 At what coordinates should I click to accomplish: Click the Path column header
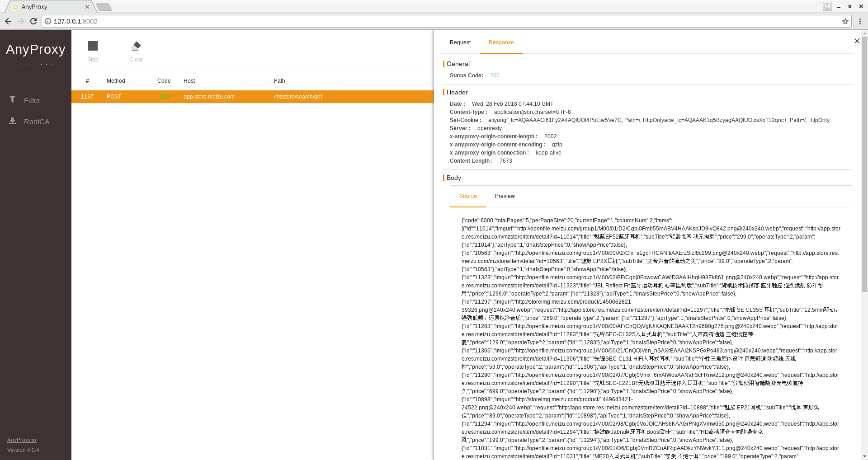coord(279,81)
